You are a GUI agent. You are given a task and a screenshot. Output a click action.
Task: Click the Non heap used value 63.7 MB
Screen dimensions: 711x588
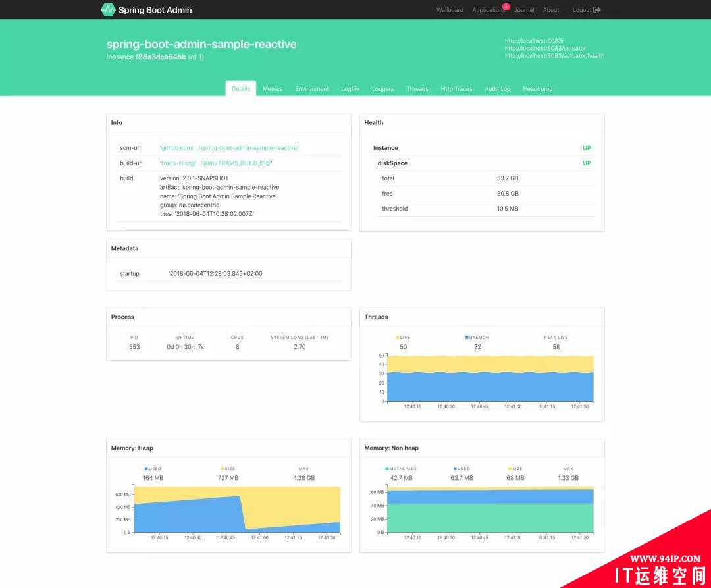coord(461,478)
